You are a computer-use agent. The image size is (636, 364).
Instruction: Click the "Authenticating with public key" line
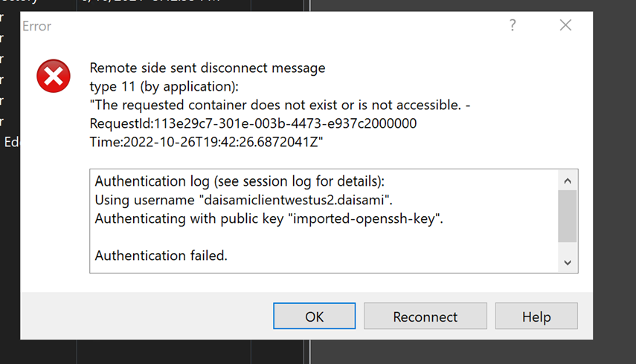pos(269,218)
